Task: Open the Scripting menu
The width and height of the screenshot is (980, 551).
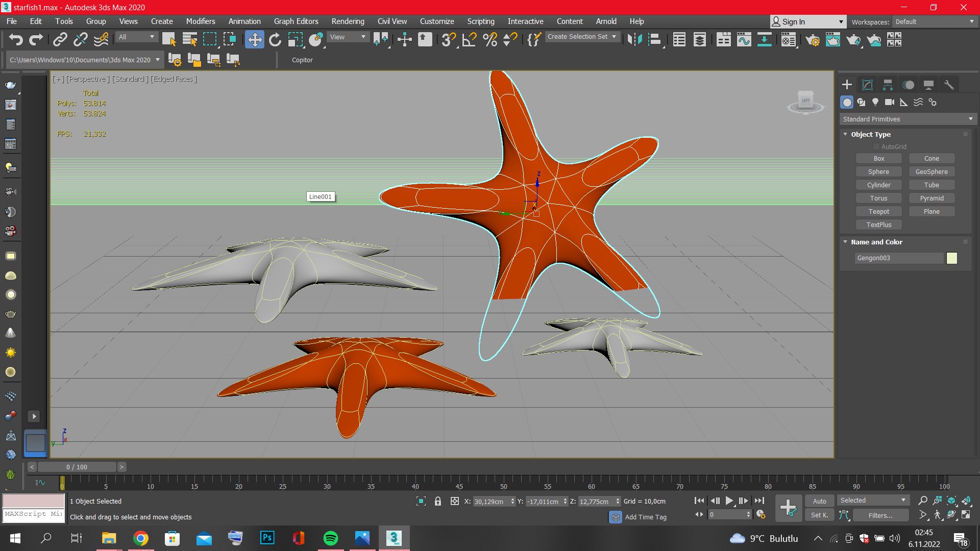Action: (481, 21)
